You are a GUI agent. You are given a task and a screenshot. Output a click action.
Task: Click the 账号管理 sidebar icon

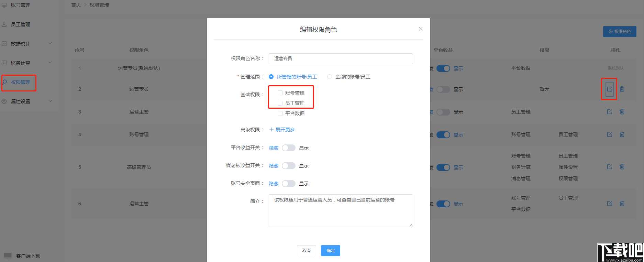pos(4,5)
